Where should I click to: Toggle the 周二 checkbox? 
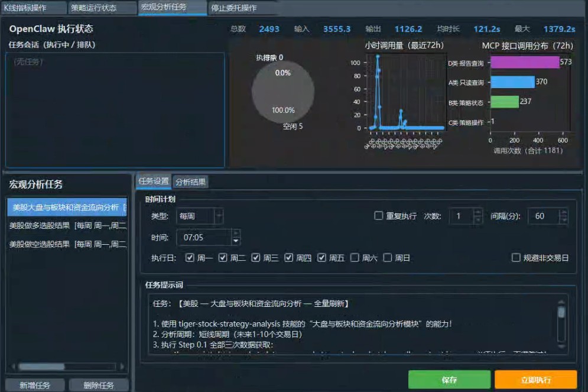[223, 258]
